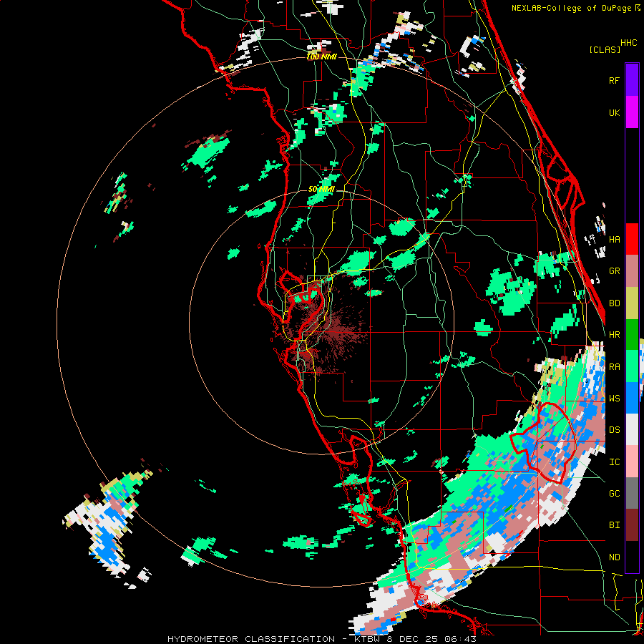This screenshot has width=644, height=644.
Task: Click the GR legend label
Action: [x=614, y=271]
